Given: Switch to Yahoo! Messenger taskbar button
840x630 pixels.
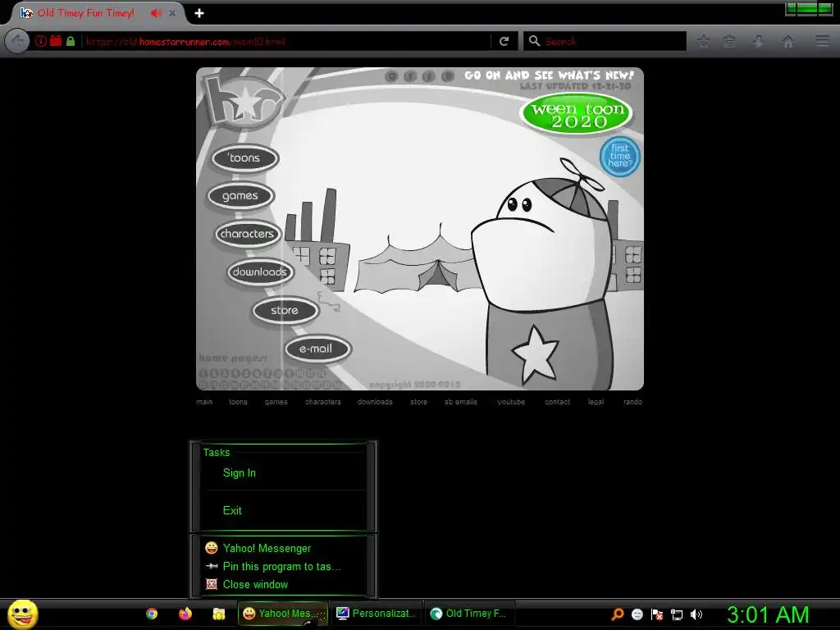Looking at the screenshot, I should 283,614.
